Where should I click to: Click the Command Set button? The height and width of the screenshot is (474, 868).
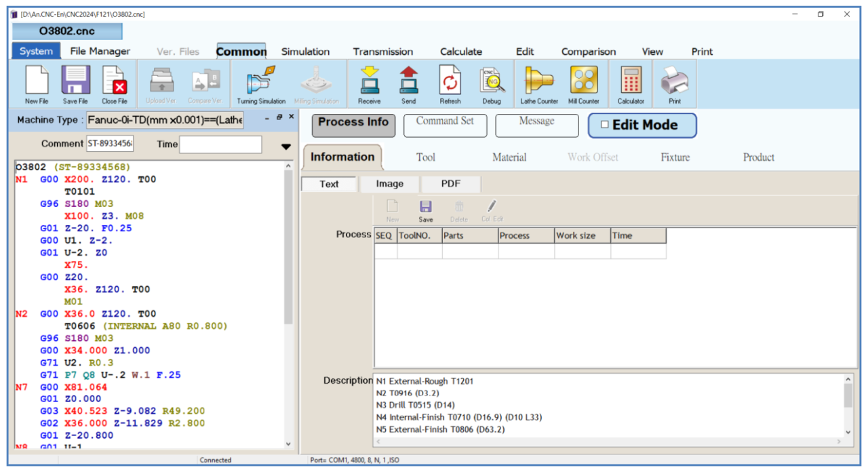[445, 125]
